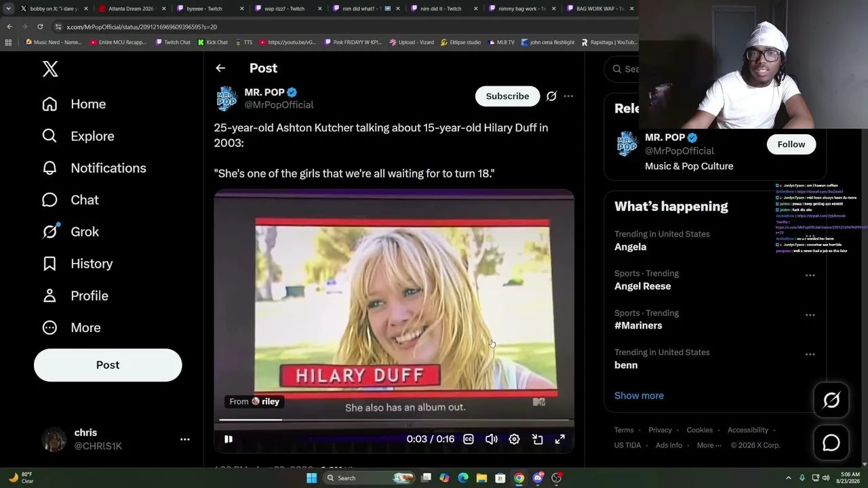Click the large Post compose button
This screenshot has height=488, width=868.
pyautogui.click(x=108, y=365)
